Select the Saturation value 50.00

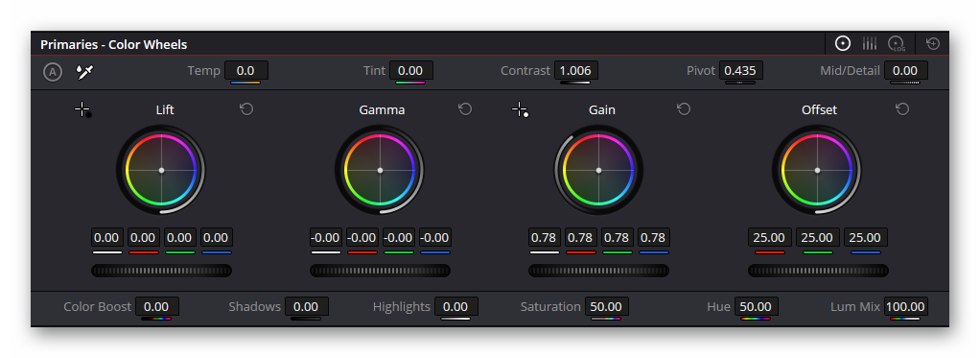pyautogui.click(x=607, y=307)
